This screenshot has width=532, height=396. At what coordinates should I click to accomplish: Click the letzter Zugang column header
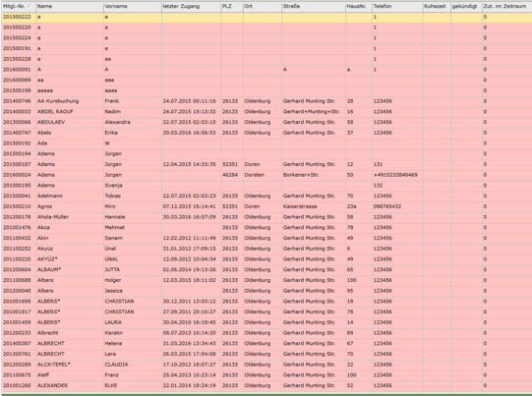192,7
